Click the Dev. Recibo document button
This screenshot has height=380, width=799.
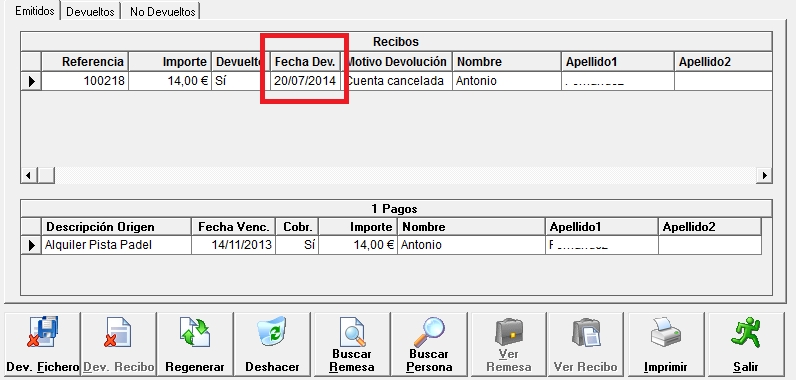coord(119,344)
